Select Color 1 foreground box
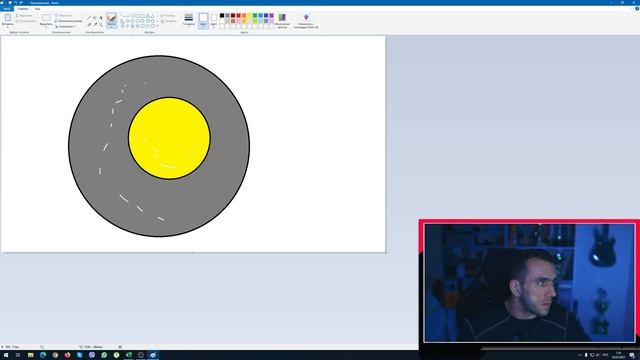 coord(203,20)
